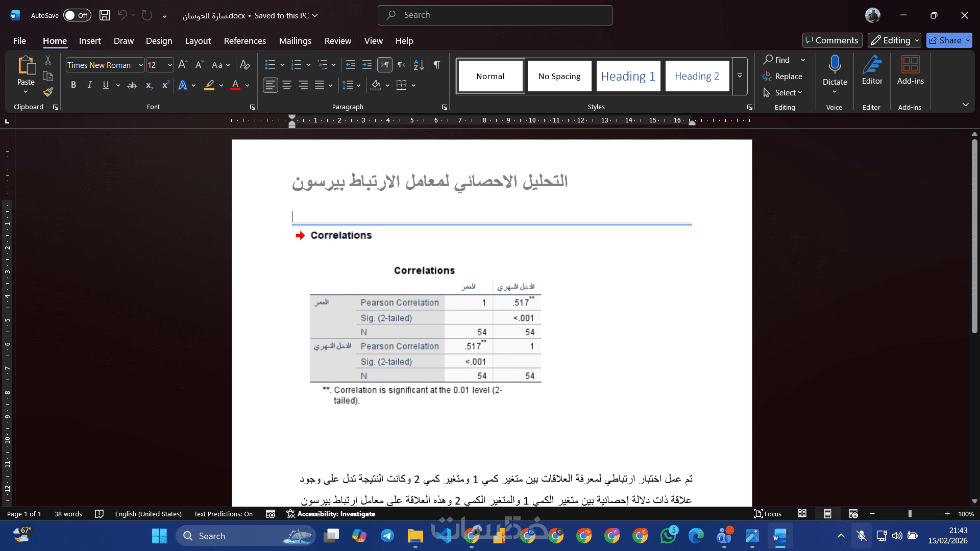The image size is (980, 551).
Task: Apply strikethrough formatting
Action: [132, 86]
